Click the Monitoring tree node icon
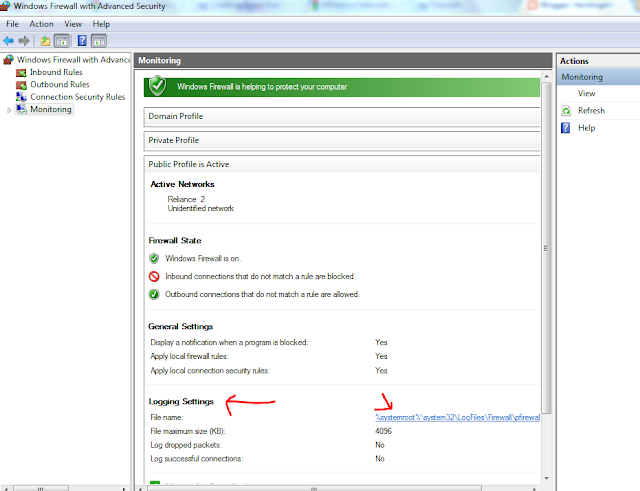This screenshot has height=491, width=640. point(21,109)
